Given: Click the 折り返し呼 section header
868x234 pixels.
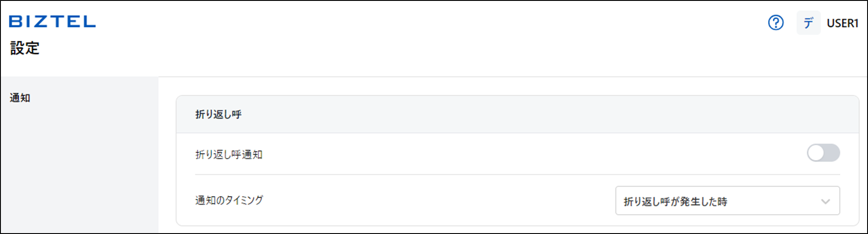Looking at the screenshot, I should (219, 114).
